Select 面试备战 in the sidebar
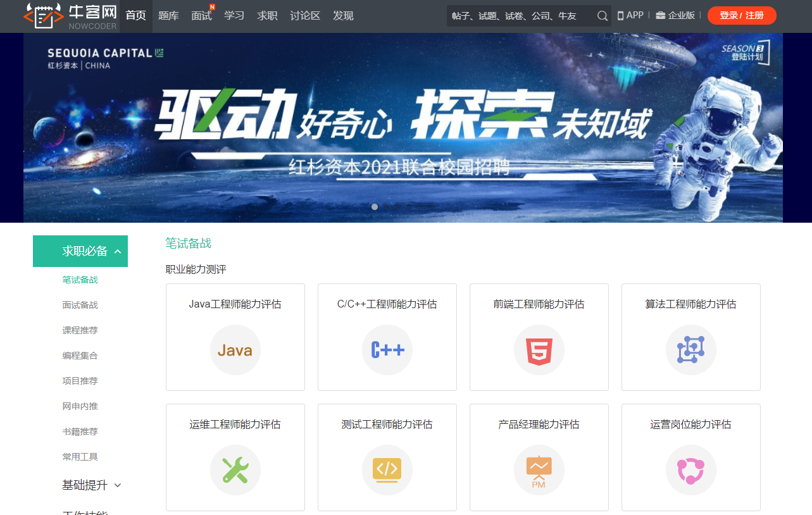The width and height of the screenshot is (812, 515). click(80, 305)
